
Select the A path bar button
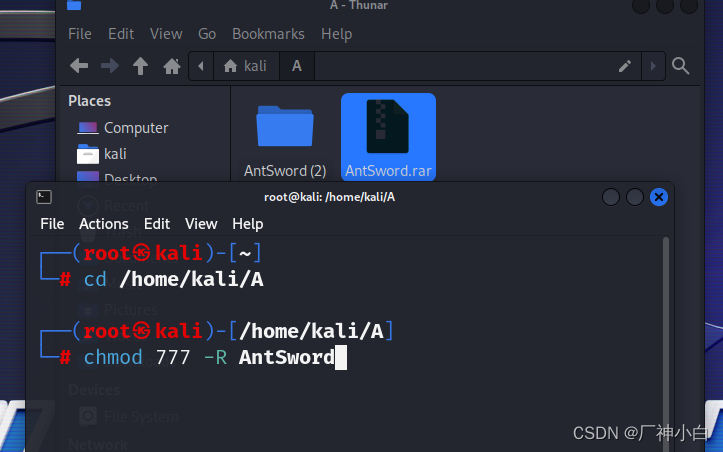click(297, 66)
